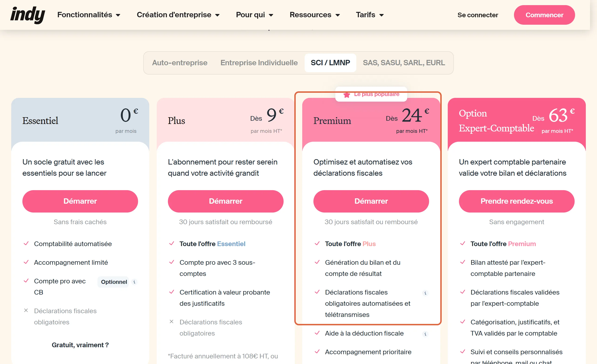
Task: Click Démarrer under the Premium plan
Action: point(371,201)
